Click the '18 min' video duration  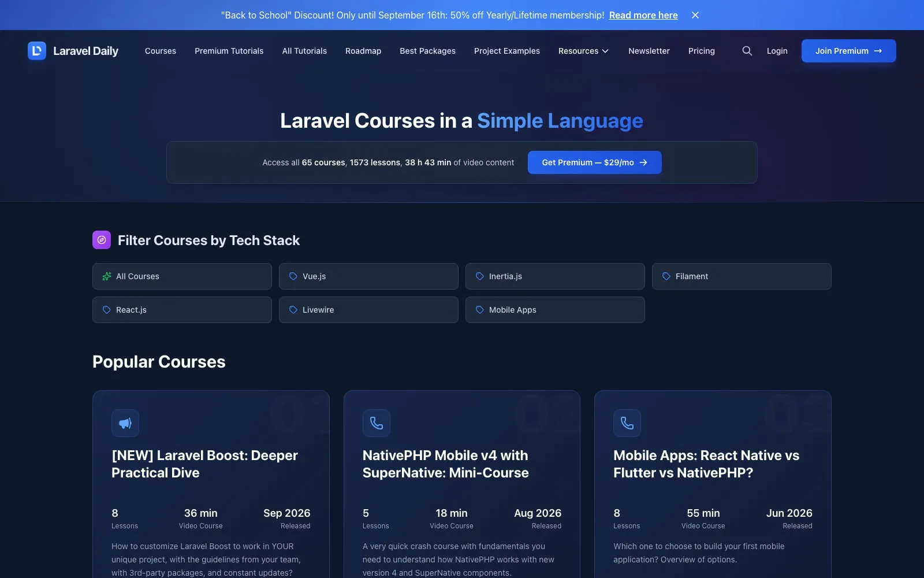click(452, 513)
